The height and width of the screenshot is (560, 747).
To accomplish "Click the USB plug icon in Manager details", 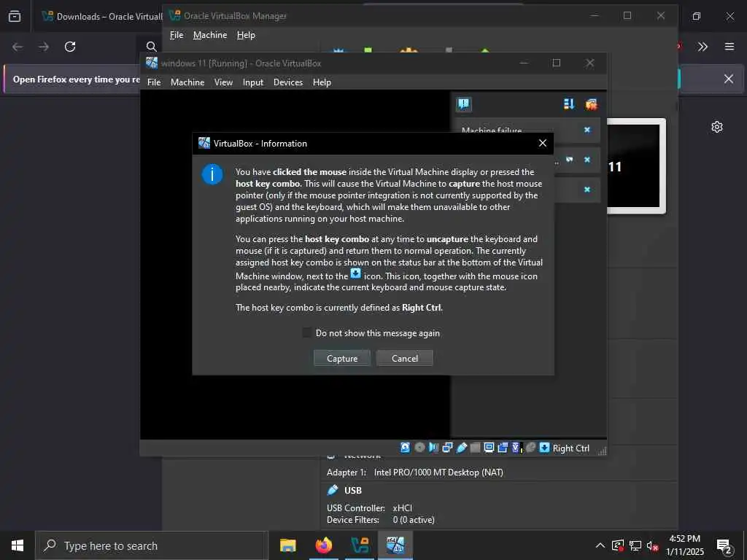I will click(333, 489).
